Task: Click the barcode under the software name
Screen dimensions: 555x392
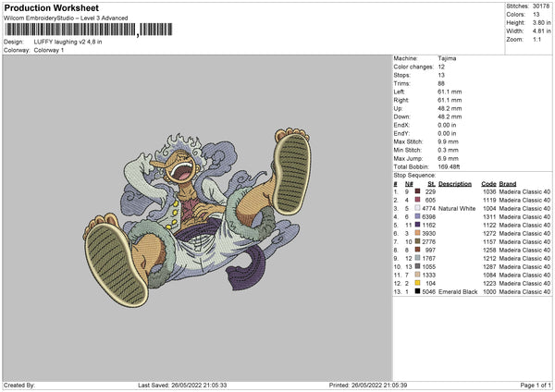Action: (x=88, y=30)
